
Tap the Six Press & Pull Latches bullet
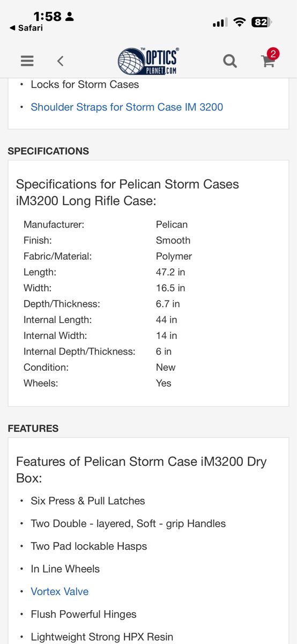[88, 501]
